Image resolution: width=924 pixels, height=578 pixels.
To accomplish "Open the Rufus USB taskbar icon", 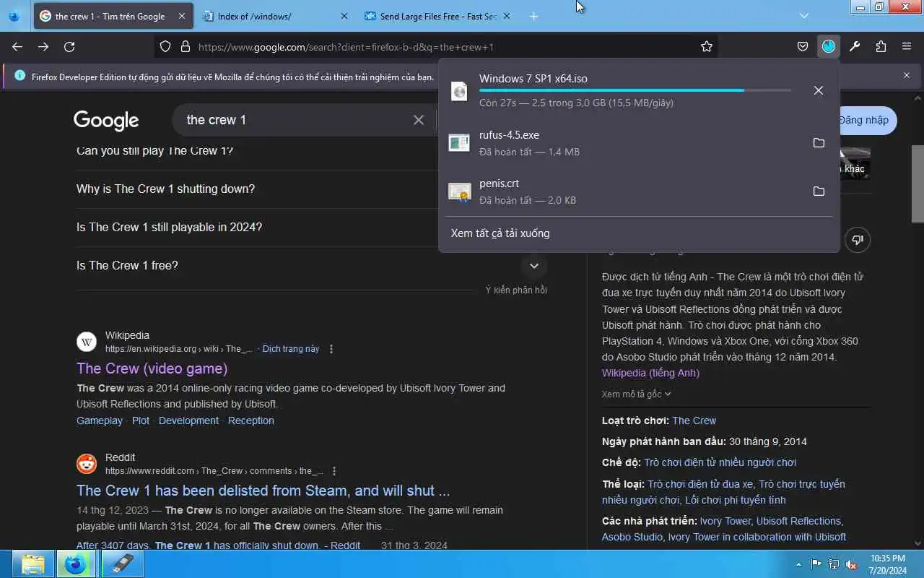I will 123,564.
